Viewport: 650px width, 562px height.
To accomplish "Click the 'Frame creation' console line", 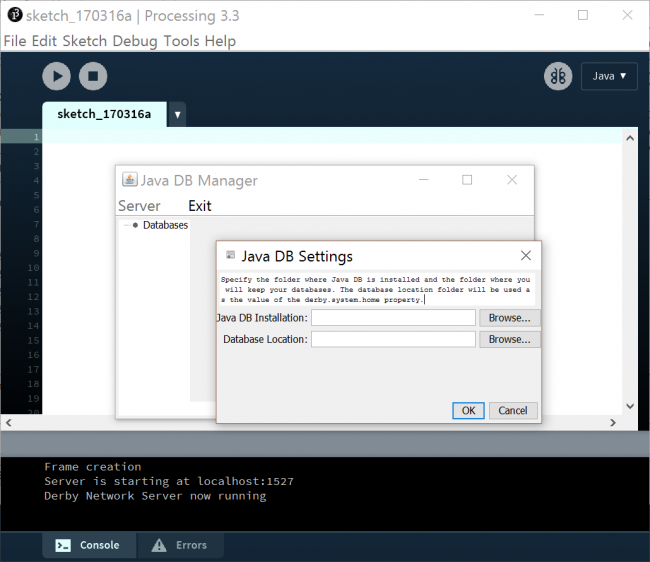I will click(92, 467).
